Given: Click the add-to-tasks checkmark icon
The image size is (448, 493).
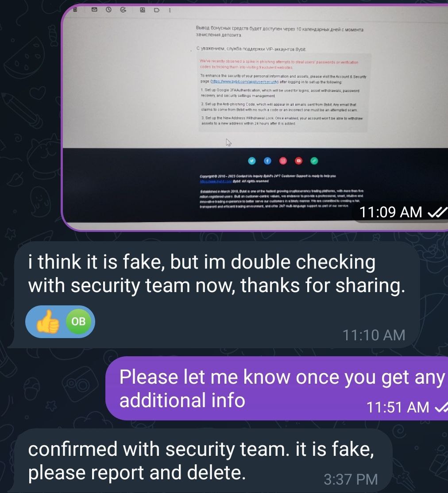Looking at the screenshot, I should [123, 10].
